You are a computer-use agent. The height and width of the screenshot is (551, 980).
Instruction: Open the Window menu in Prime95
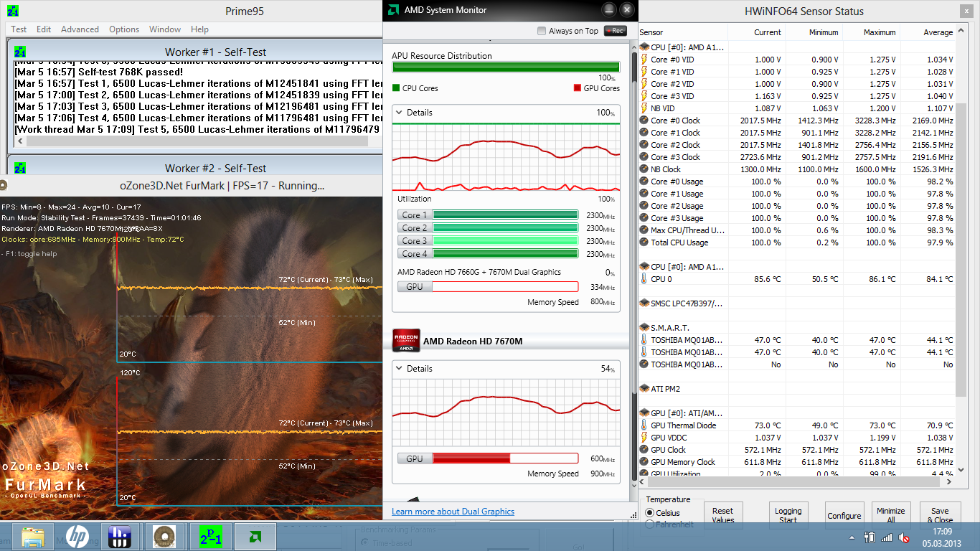[165, 29]
